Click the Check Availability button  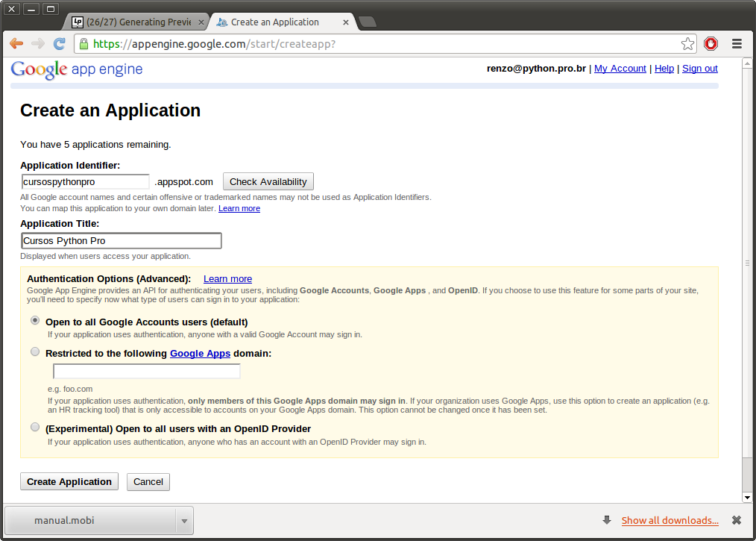tap(268, 181)
